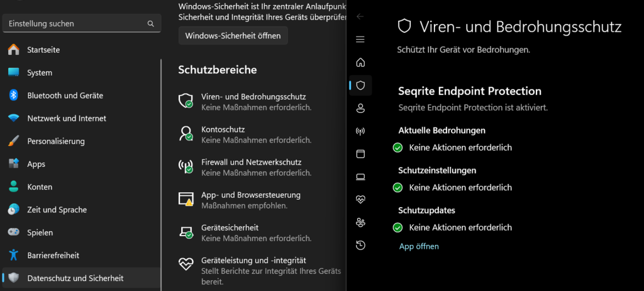The height and width of the screenshot is (291, 644).
Task: Expand hamburger menu in Windows-Sicherheit
Action: [x=360, y=40]
